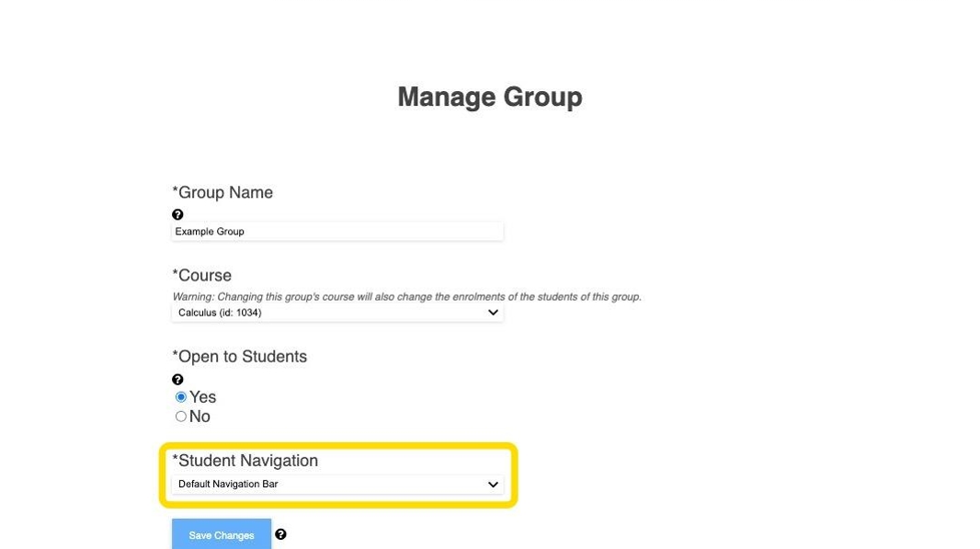Open the Student Navigation dropdown
This screenshot has width=980, height=549.
[x=336, y=484]
